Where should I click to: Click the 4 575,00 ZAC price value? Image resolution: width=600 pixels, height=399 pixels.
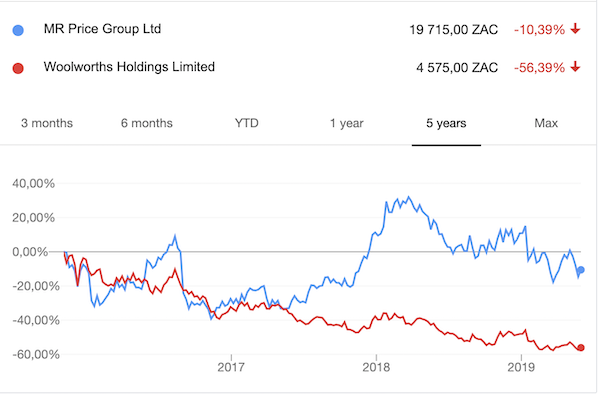pos(457,68)
